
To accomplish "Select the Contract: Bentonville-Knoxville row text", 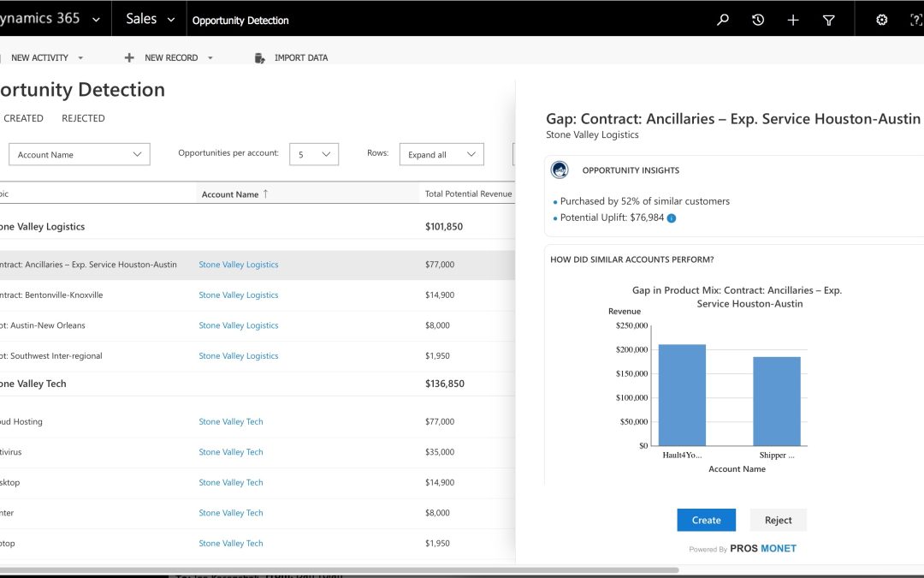I will tap(51, 295).
